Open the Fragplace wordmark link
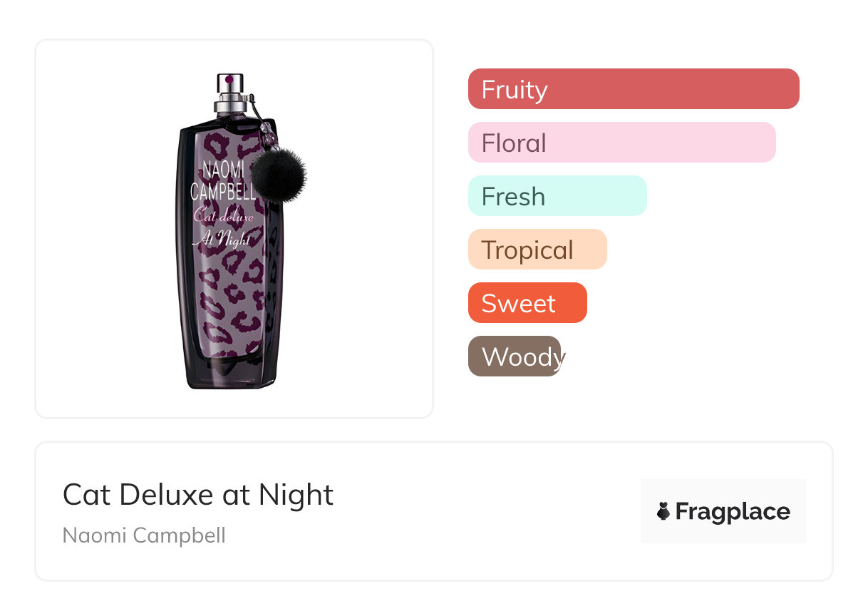868x616 pixels. point(732,512)
